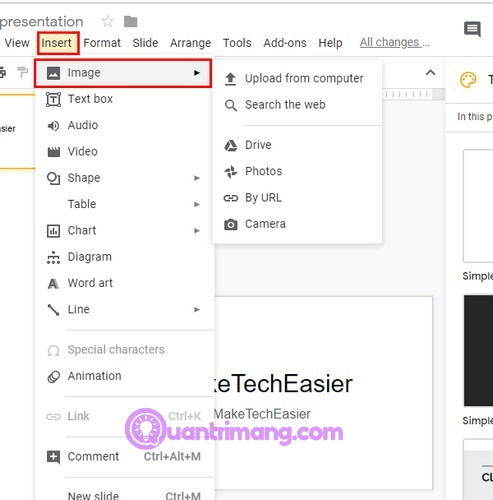Viewport: 493px width, 500px height.
Task: Open the Format menu
Action: click(102, 43)
